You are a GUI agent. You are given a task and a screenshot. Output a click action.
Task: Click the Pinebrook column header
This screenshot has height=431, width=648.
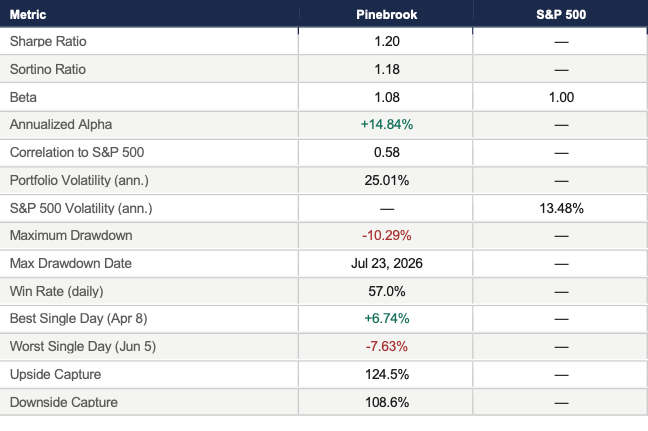tap(386, 14)
